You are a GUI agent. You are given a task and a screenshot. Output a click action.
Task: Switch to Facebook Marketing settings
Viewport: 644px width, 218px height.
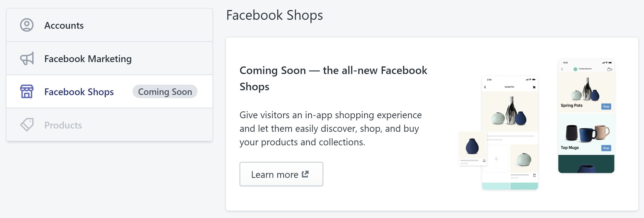pyautogui.click(x=88, y=59)
